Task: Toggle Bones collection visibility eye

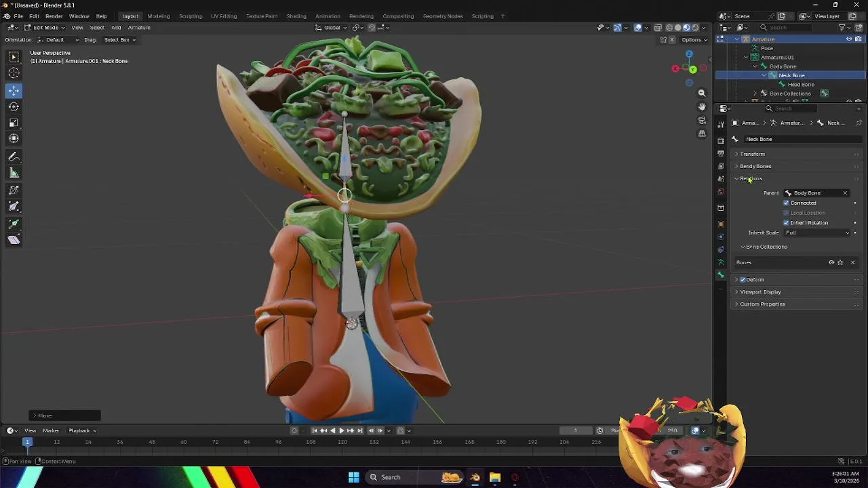Action: (x=831, y=262)
